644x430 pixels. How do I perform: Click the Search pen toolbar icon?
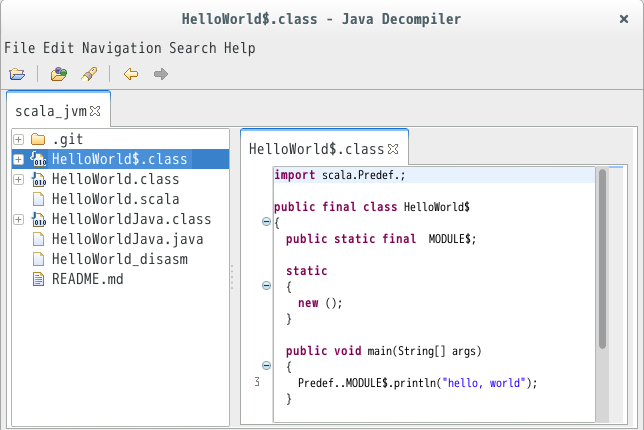(x=89, y=74)
